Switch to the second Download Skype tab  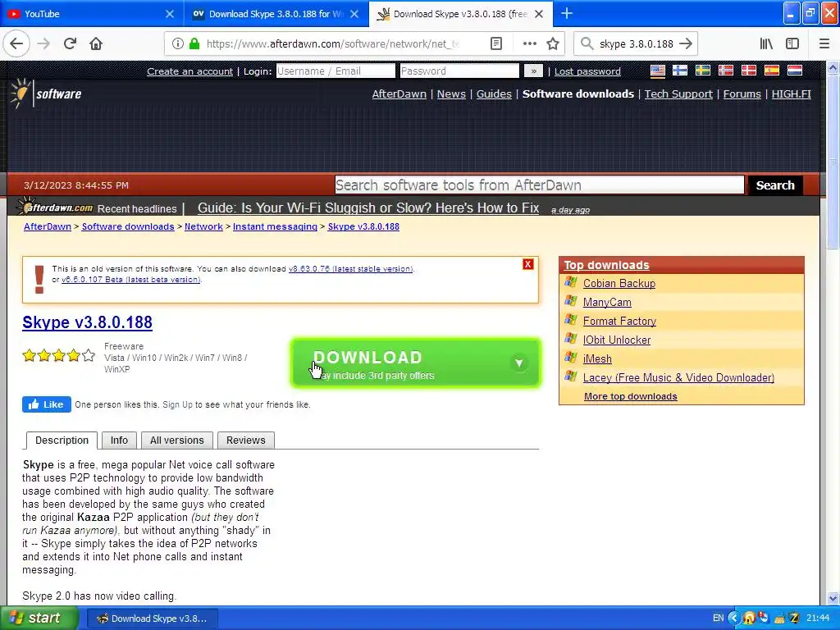pyautogui.click(x=276, y=14)
